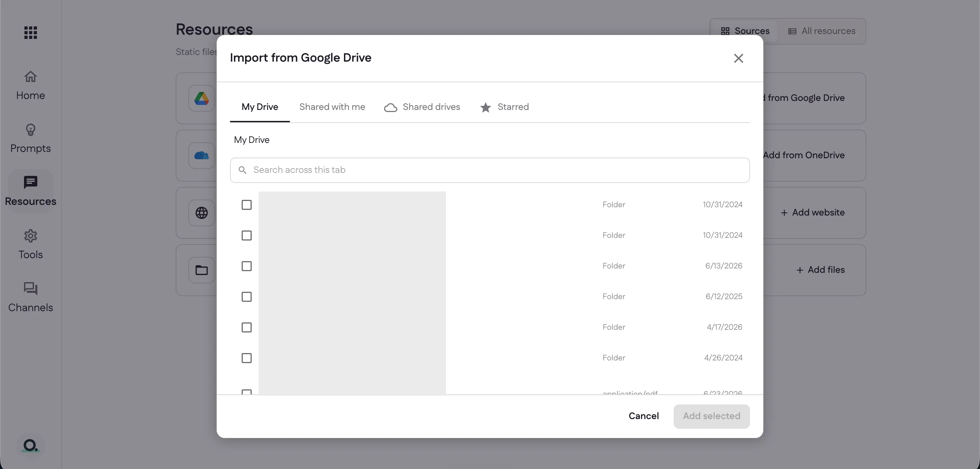Open the apps grid icon in sidebar
This screenshot has width=980, height=469.
pos(30,33)
